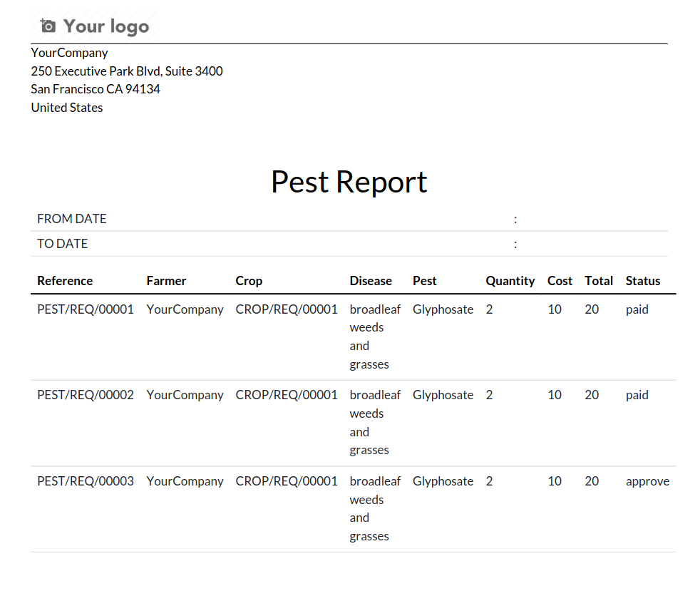Click reference PEST/REQ/00001
Screen dimensions: 700x591
coord(86,309)
